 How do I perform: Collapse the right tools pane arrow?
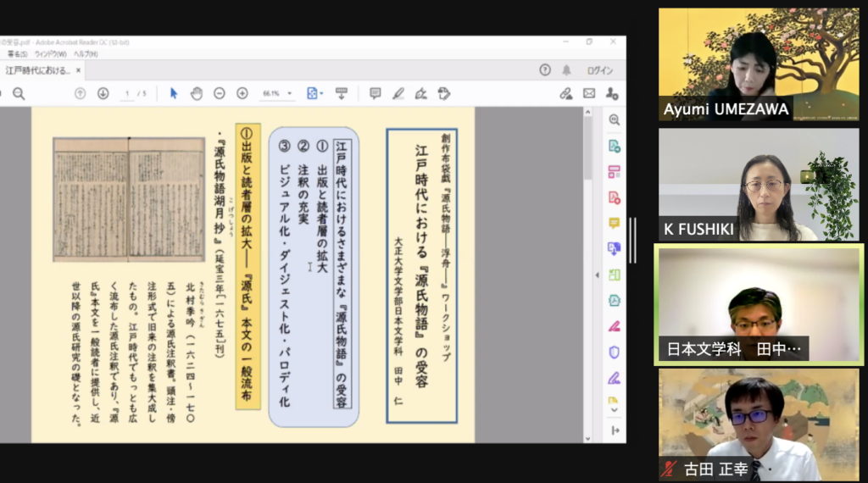coord(596,275)
